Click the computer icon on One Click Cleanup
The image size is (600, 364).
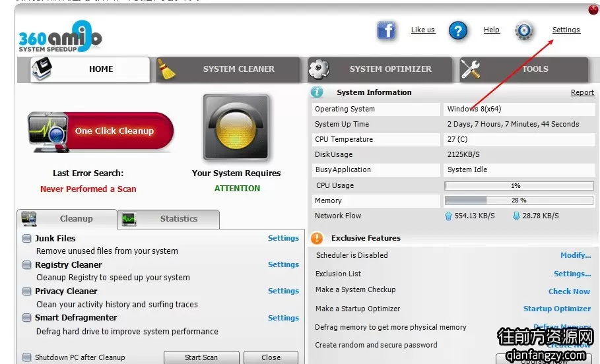(x=49, y=133)
